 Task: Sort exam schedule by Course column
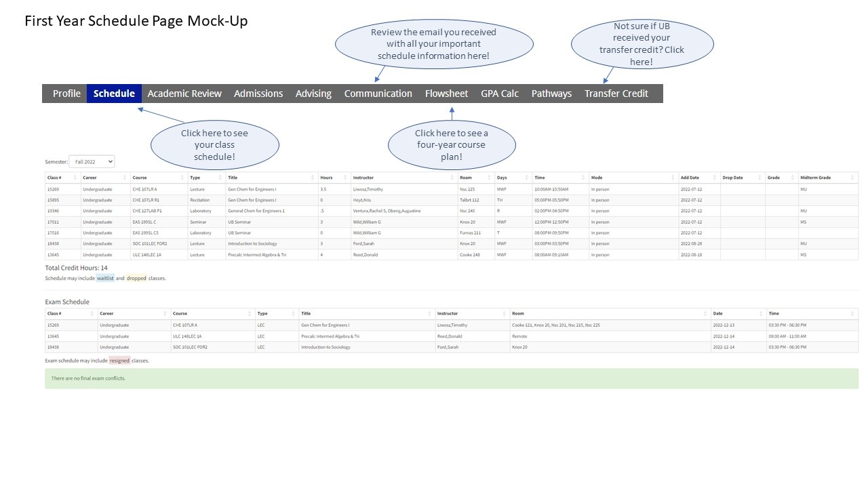[180, 314]
